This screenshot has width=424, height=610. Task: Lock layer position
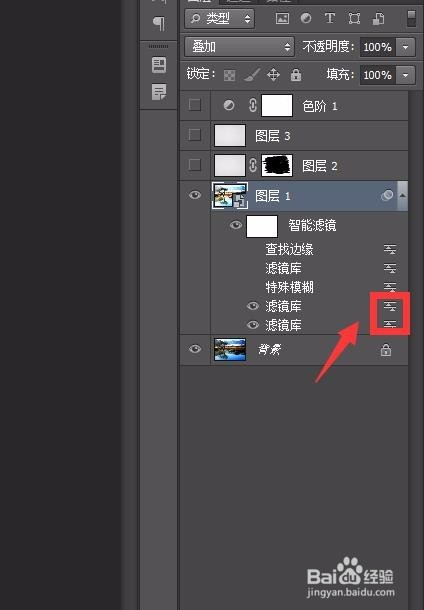click(273, 74)
